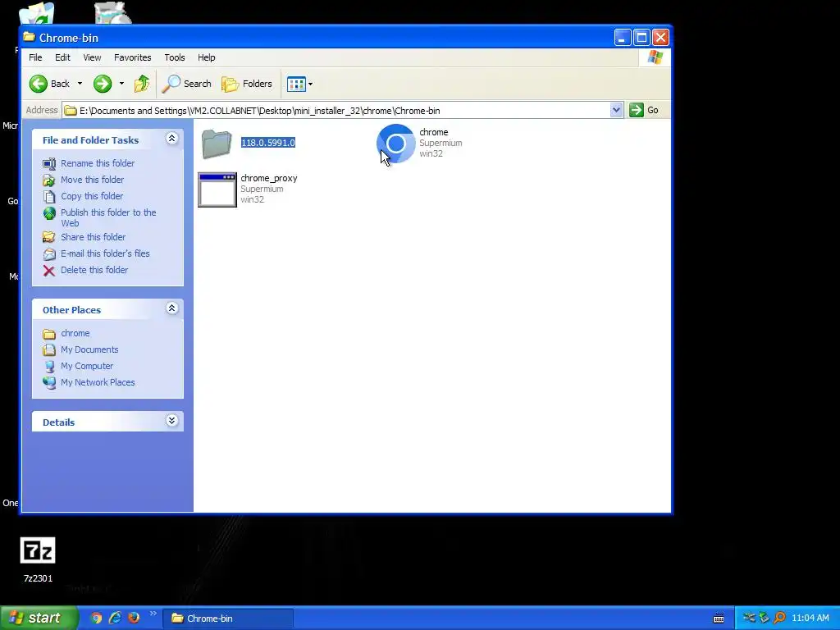Expand the Details panel
This screenshot has height=630, width=840.
click(x=172, y=421)
